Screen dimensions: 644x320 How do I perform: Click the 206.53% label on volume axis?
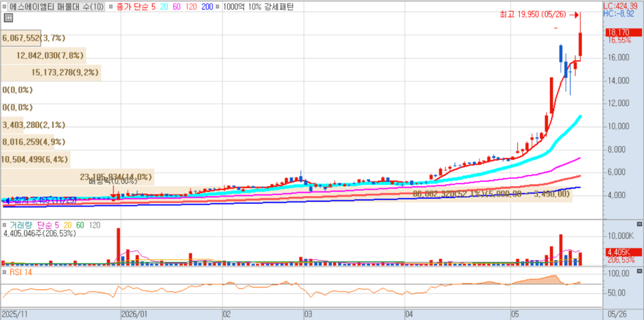pos(622,260)
